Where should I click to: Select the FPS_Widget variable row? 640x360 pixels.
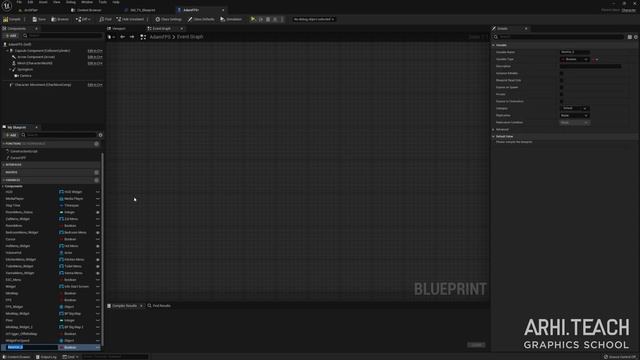pos(51,307)
